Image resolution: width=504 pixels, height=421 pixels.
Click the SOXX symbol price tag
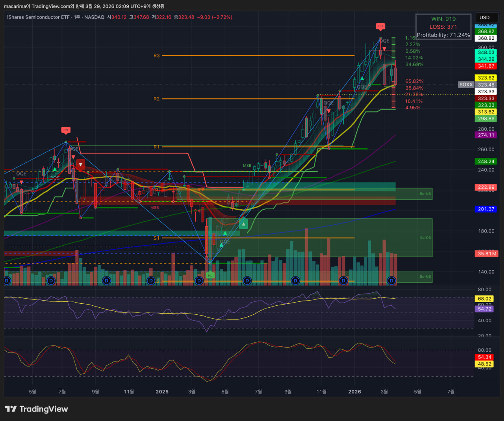point(466,85)
